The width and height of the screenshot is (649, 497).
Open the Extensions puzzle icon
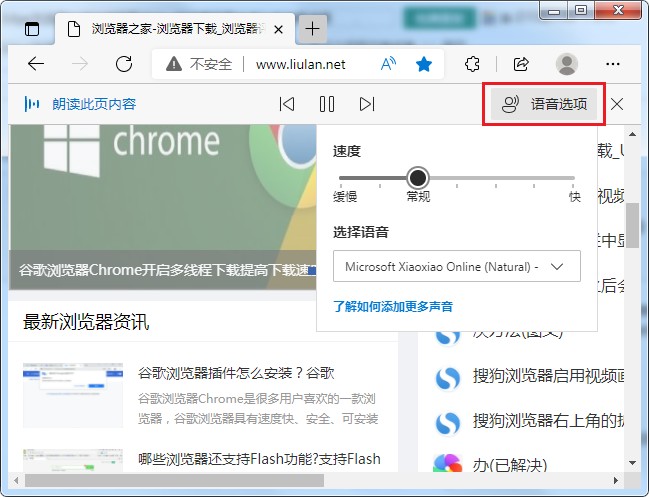click(474, 64)
